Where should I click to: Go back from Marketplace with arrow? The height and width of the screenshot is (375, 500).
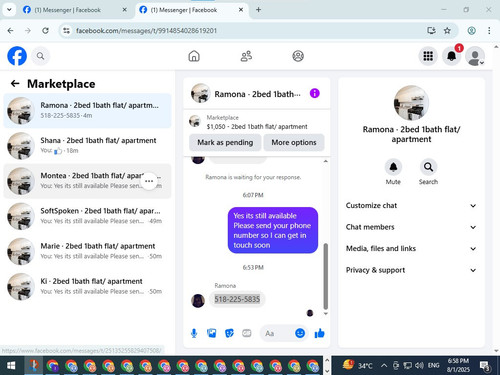(15, 83)
